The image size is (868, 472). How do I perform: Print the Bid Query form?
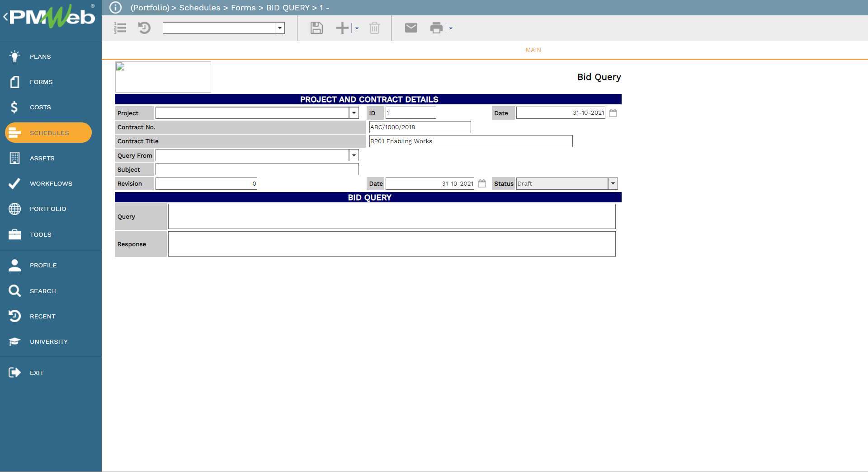tap(436, 28)
